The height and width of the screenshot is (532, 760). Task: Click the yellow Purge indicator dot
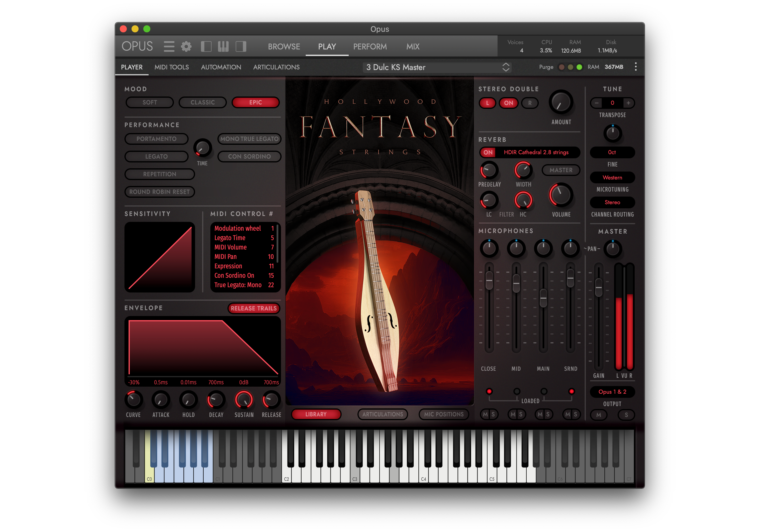tap(570, 67)
